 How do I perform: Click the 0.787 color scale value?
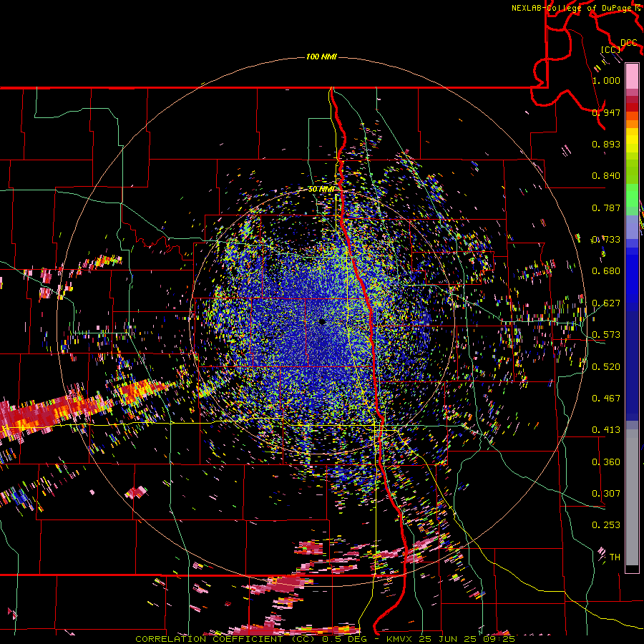tap(606, 208)
